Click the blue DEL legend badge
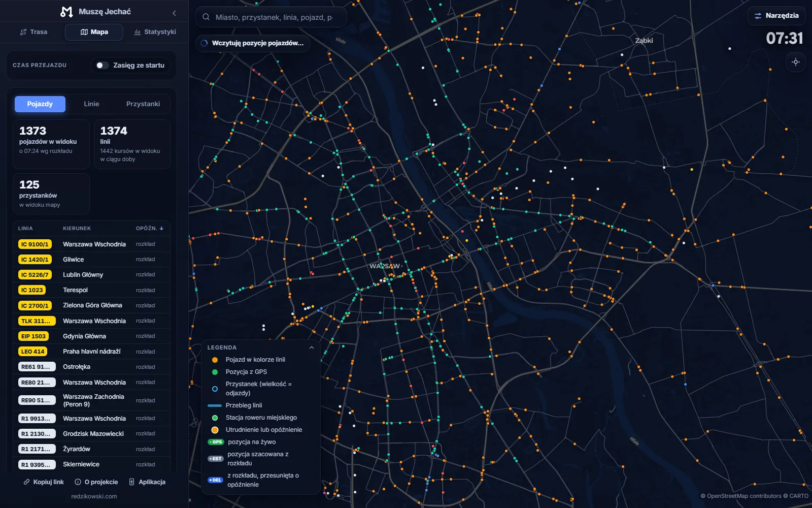 (x=216, y=480)
